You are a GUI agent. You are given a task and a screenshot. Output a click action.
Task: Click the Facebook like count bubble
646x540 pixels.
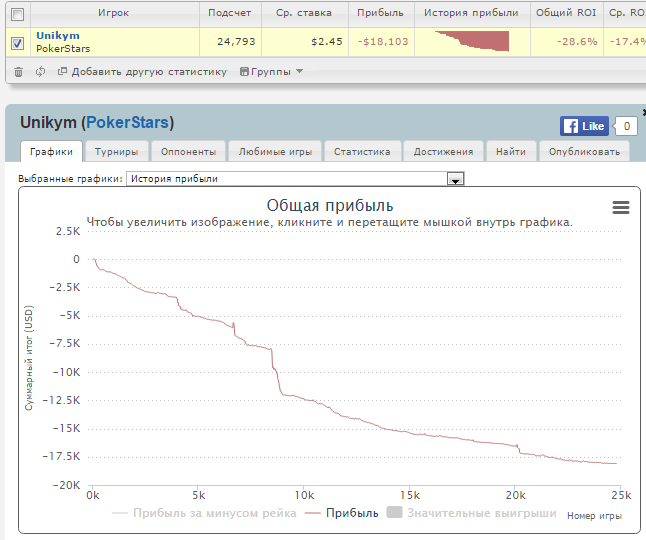[626, 126]
